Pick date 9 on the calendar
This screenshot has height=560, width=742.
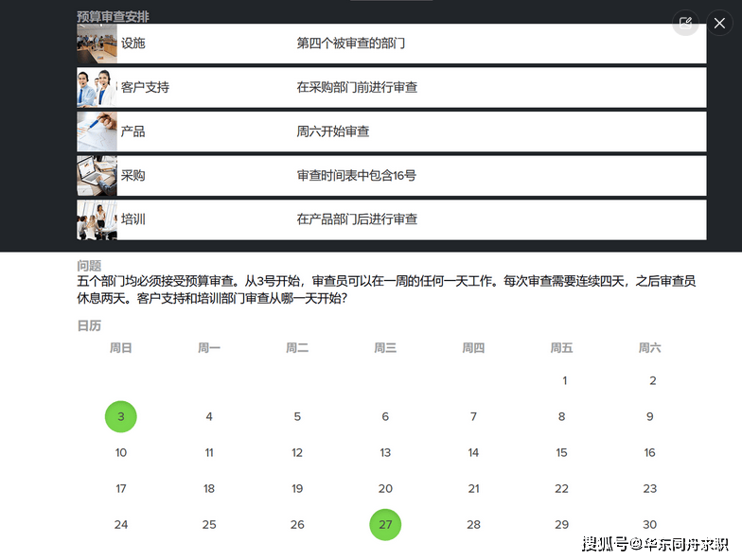click(649, 416)
